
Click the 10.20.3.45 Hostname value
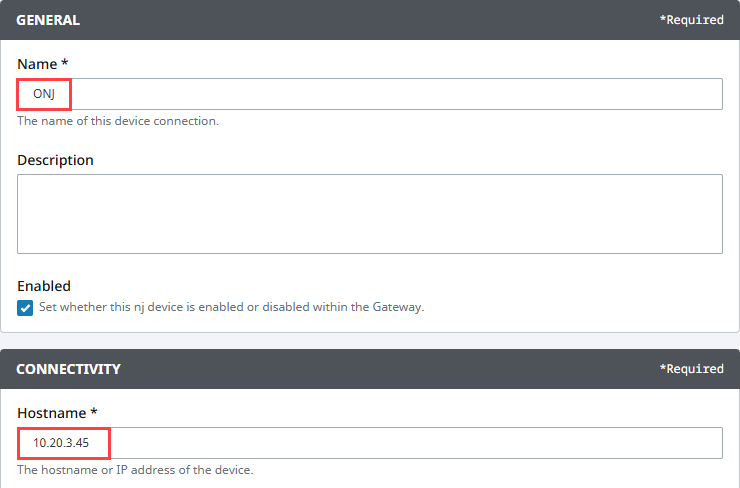(61, 443)
